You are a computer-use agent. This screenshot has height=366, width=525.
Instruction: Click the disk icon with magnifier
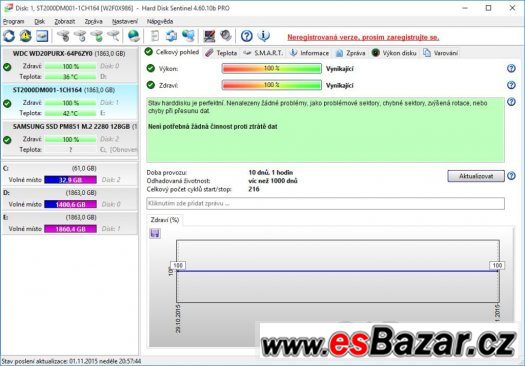click(114, 36)
